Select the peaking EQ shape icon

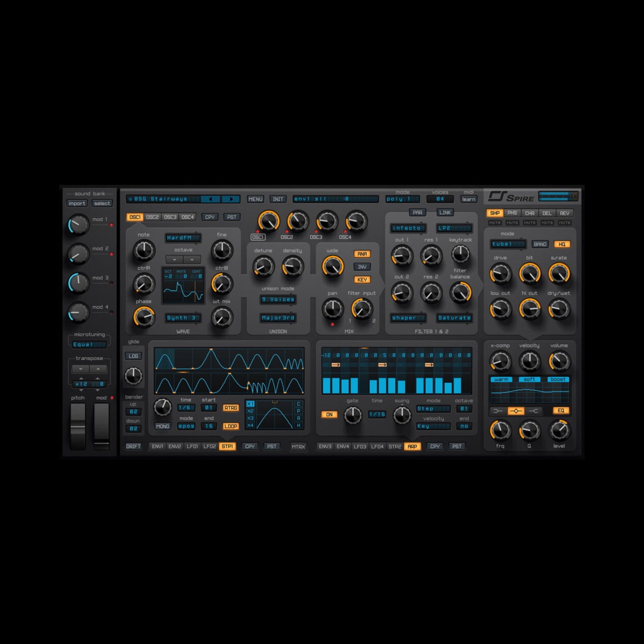coord(516,411)
